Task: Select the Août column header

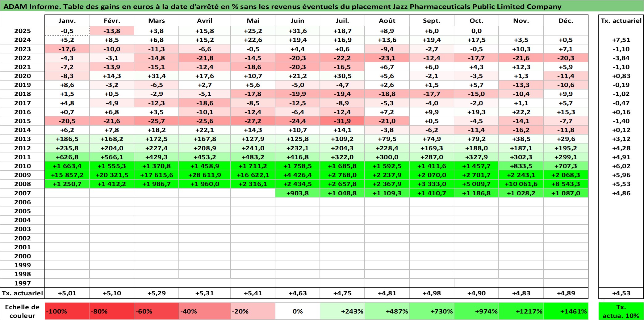Action: coord(387,21)
